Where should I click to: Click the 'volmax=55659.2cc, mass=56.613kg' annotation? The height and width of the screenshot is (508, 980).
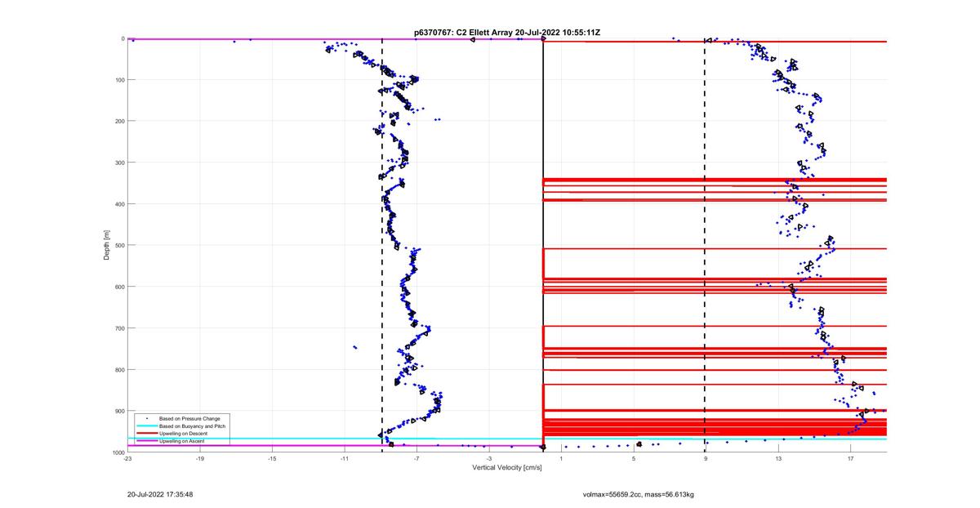pyautogui.click(x=638, y=494)
